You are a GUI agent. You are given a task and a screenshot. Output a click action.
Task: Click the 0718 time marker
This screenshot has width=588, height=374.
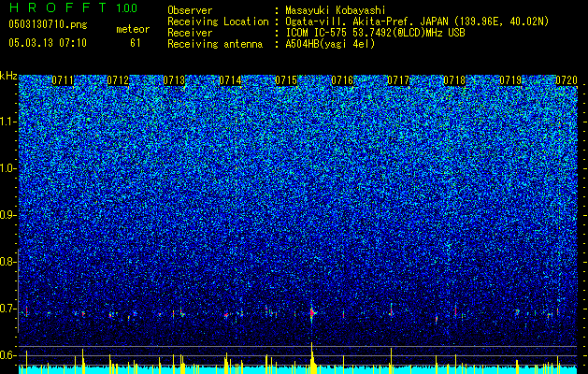[x=454, y=80]
